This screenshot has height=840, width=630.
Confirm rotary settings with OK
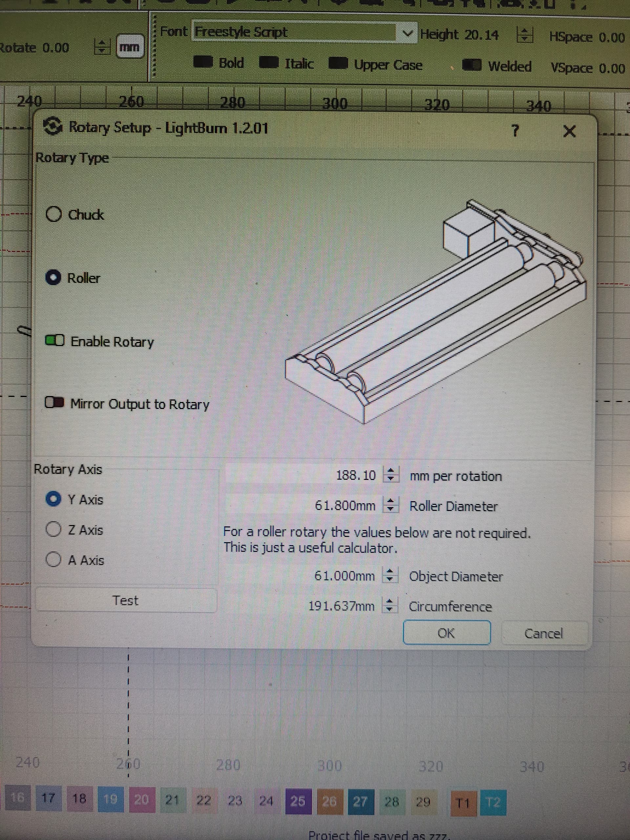tap(446, 632)
